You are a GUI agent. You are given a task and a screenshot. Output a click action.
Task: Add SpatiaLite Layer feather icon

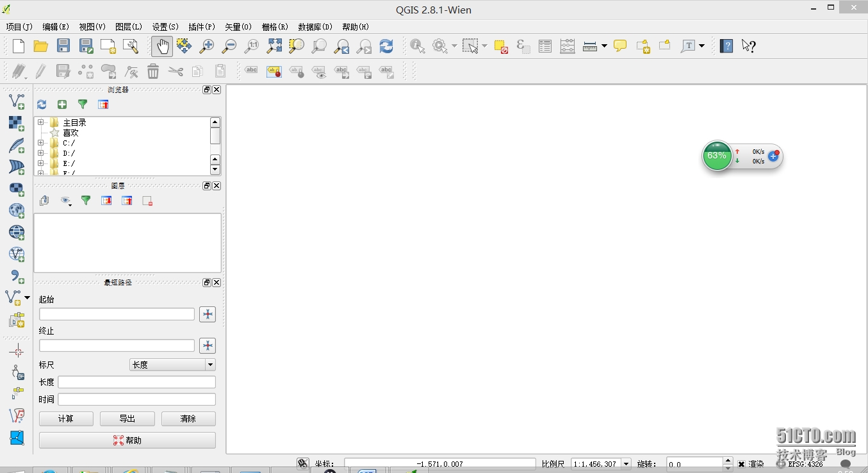tap(17, 145)
